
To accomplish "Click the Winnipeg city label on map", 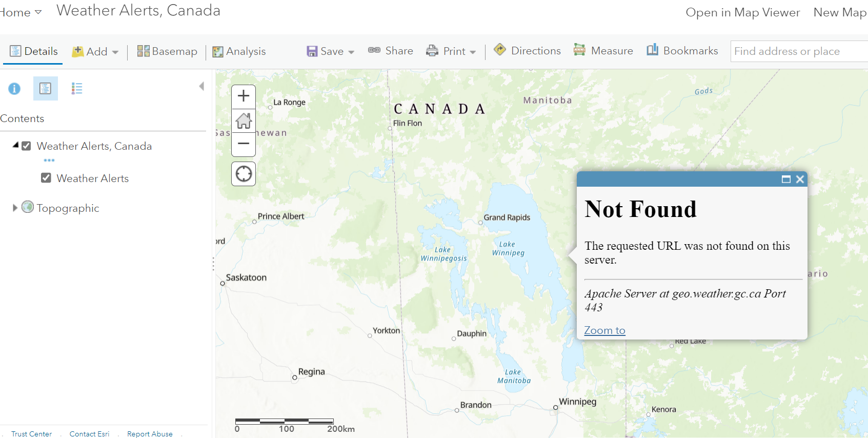I will [578, 402].
